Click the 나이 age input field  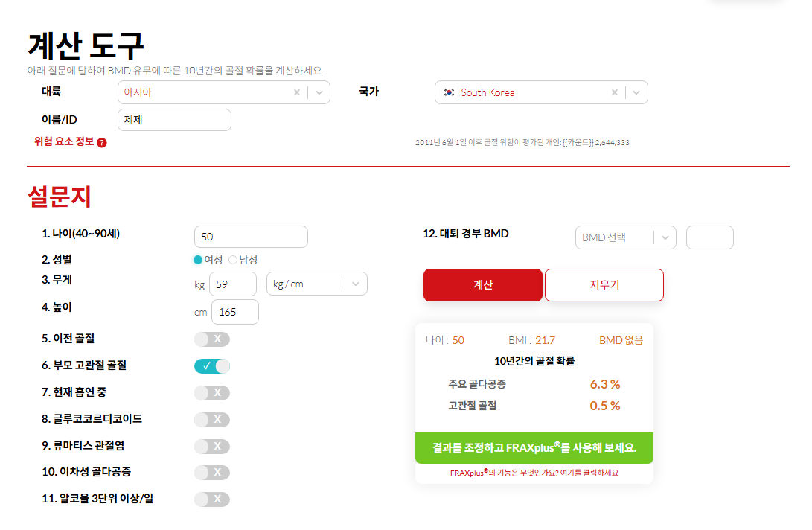tap(251, 237)
